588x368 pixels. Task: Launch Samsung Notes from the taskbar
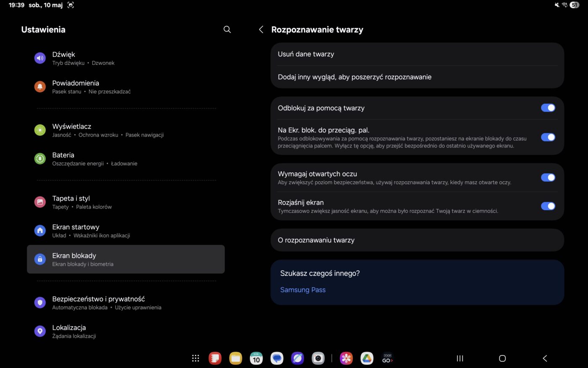click(x=215, y=358)
